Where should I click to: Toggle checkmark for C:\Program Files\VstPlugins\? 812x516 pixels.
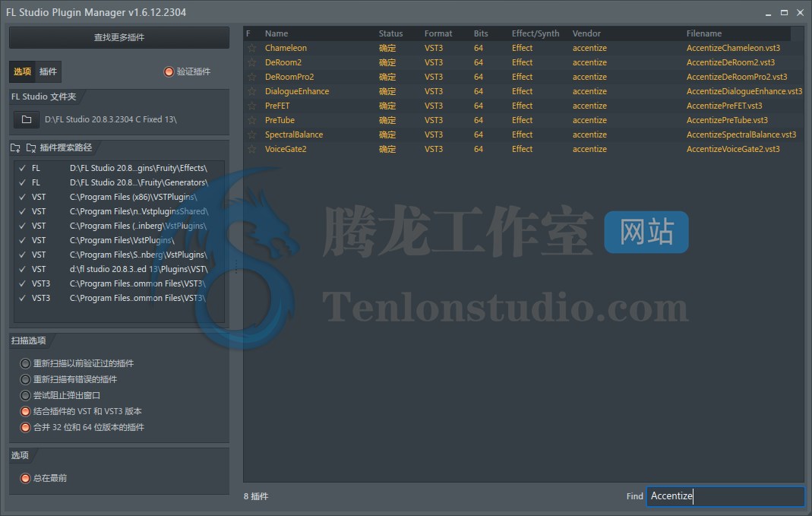coord(22,241)
